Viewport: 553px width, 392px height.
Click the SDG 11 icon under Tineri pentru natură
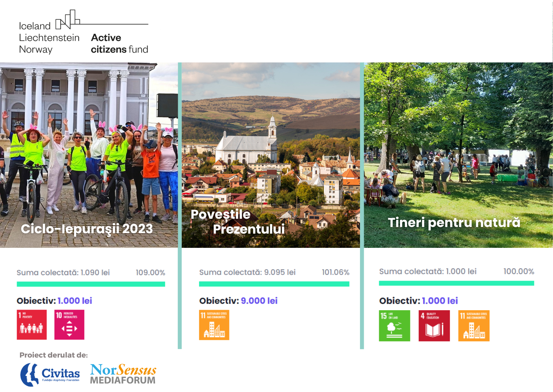pos(474,326)
